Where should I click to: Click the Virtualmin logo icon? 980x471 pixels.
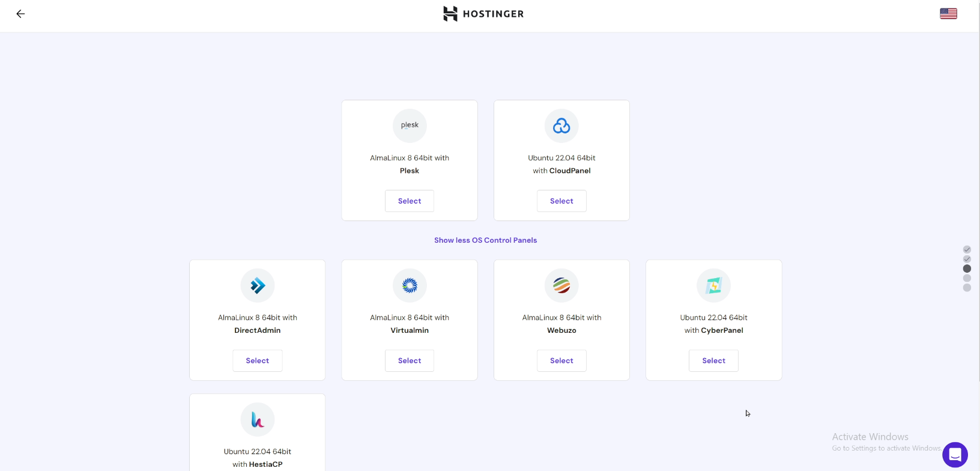click(x=410, y=285)
